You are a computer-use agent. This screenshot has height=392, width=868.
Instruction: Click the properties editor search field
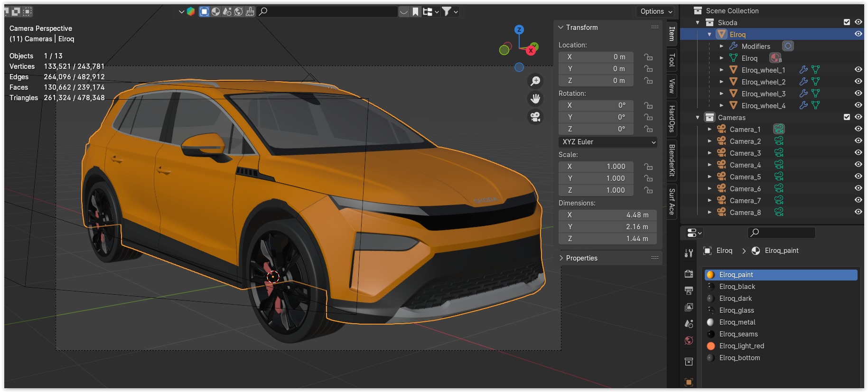click(x=781, y=233)
